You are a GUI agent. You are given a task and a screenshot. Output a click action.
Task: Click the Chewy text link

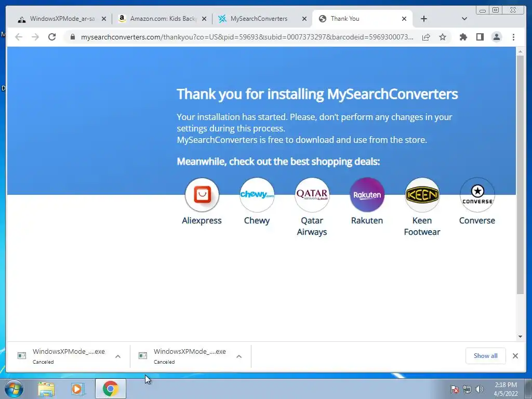[257, 220]
